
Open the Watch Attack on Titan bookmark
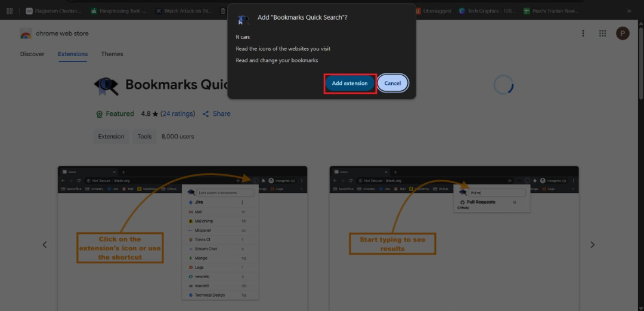pos(184,11)
